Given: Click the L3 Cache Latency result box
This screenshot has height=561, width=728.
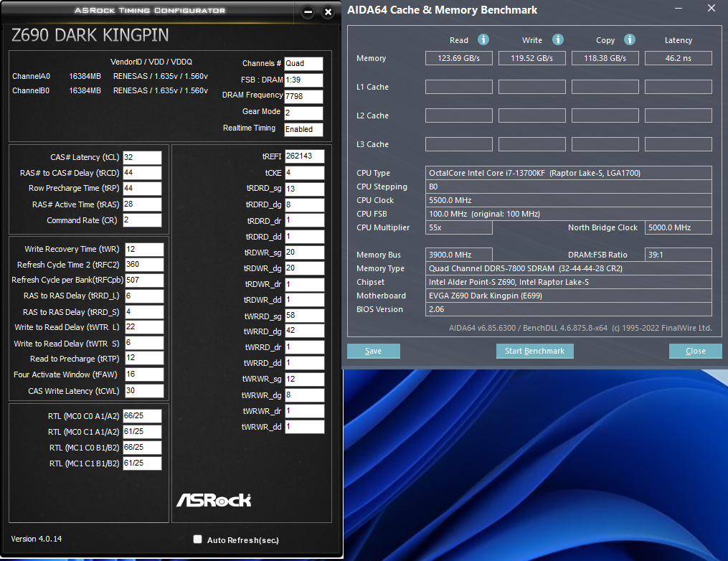Looking at the screenshot, I should pyautogui.click(x=679, y=144).
